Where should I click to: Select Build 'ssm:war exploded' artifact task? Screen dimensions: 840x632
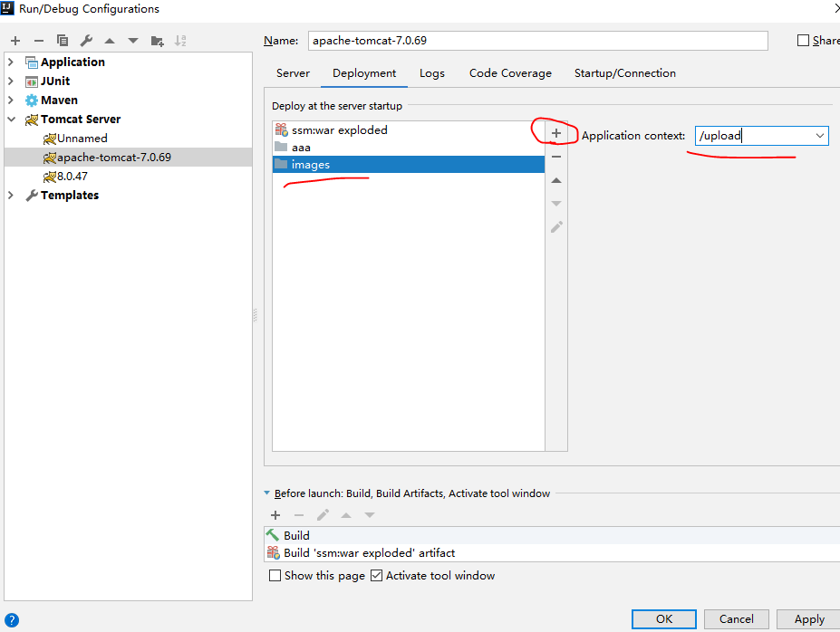click(552, 553)
